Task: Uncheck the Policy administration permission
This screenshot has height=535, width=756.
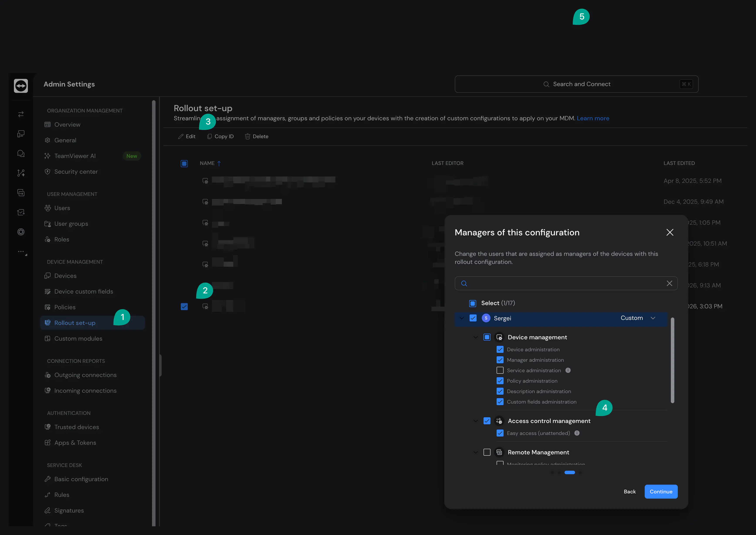Action: click(500, 381)
